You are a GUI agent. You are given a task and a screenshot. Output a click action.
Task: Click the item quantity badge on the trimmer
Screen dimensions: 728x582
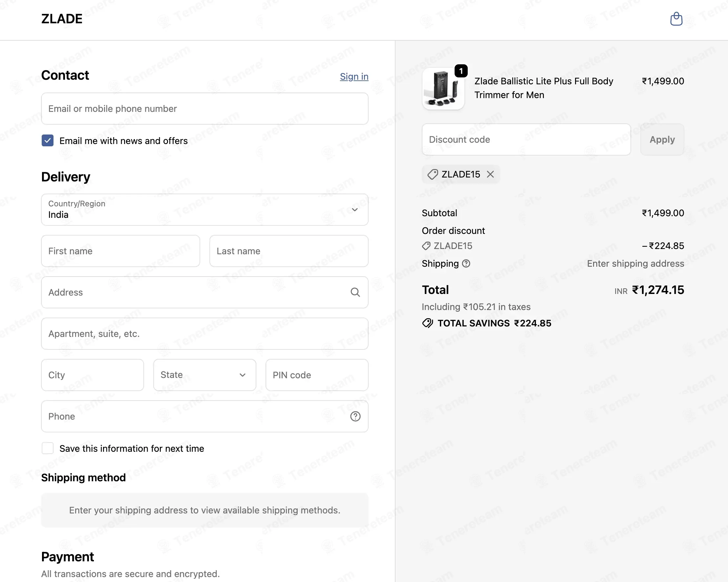(461, 71)
